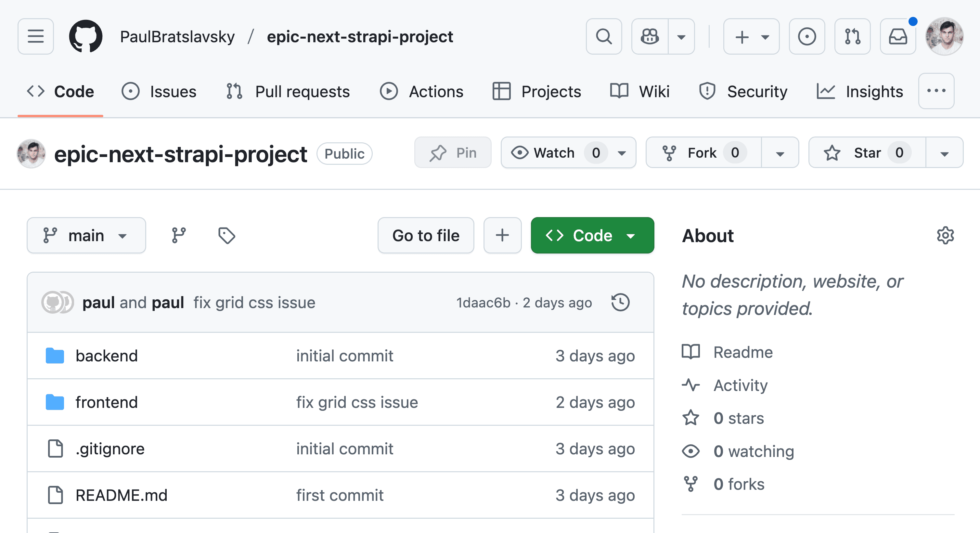Open the hamburger navigation menu

point(36,36)
